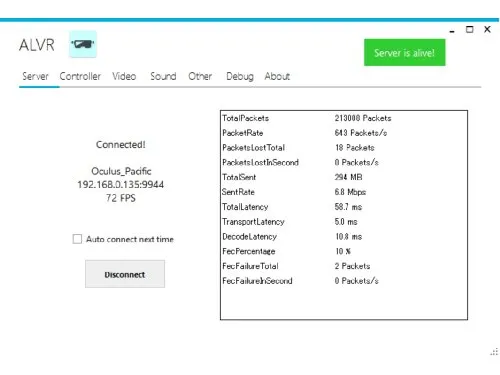Go to the Other tab

200,76
